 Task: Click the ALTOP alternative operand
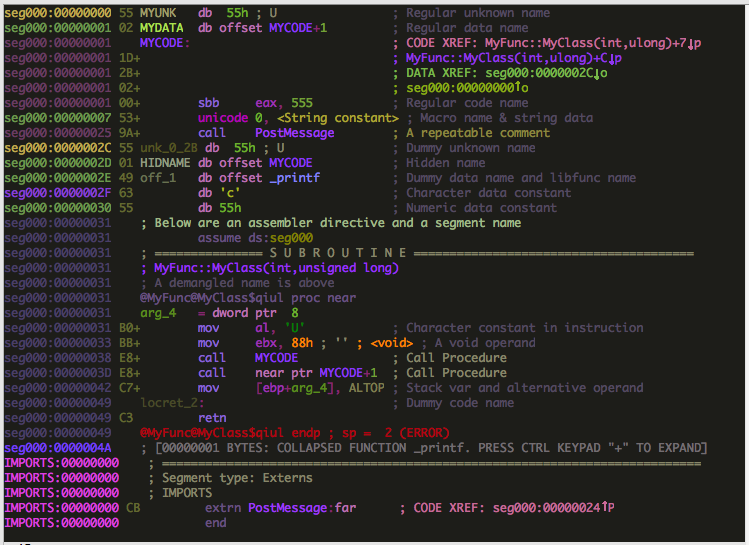point(366,388)
